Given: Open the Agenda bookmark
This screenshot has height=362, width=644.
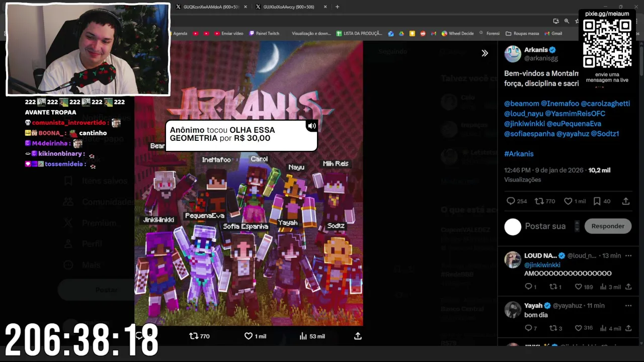Looking at the screenshot, I should click(x=180, y=34).
